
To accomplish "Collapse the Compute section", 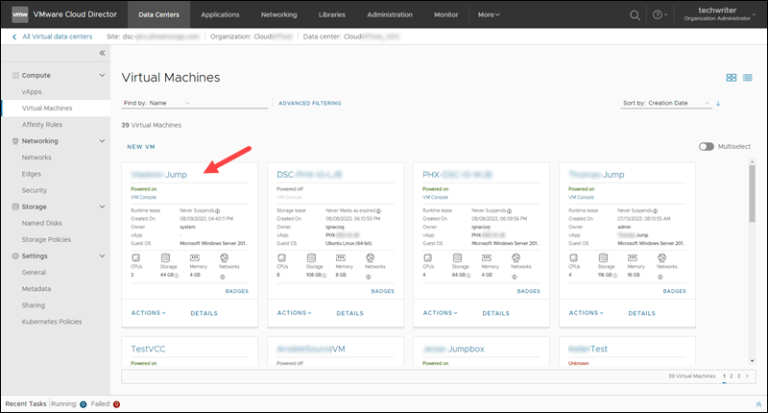I will [102, 75].
